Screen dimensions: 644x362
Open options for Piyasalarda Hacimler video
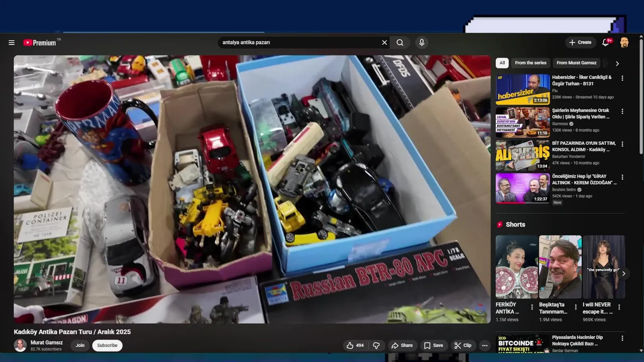(622, 338)
